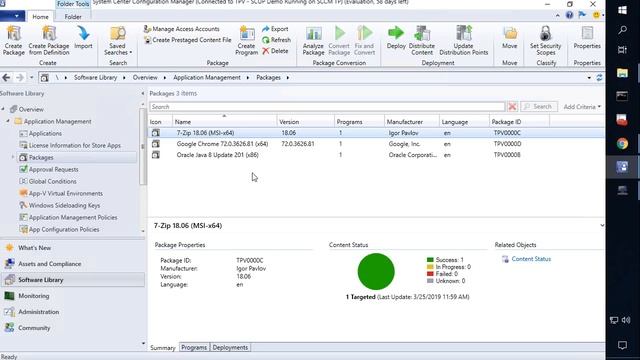Click refresh icon at address bar end
Viewport: 640px width, 360px height.
click(x=599, y=78)
